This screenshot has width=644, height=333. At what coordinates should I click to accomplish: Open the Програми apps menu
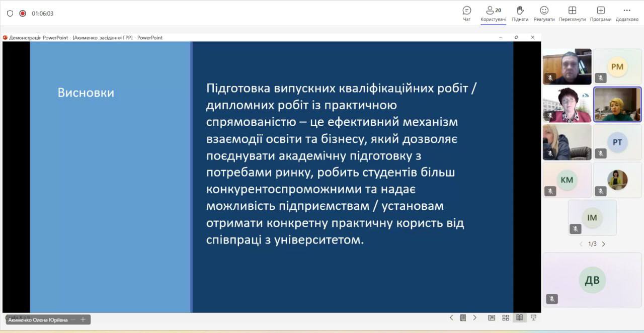[x=601, y=13]
